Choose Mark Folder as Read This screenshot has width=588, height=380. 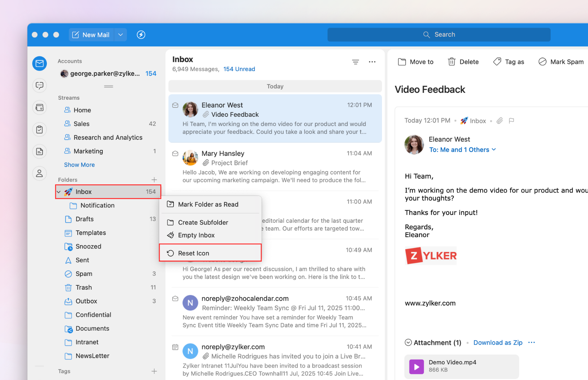click(208, 204)
